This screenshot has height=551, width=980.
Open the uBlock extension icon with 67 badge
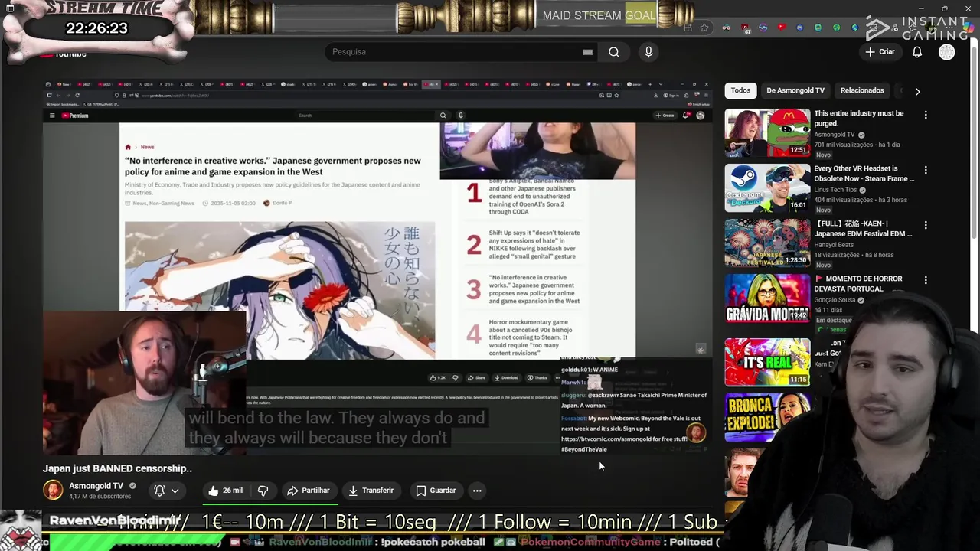(x=745, y=28)
